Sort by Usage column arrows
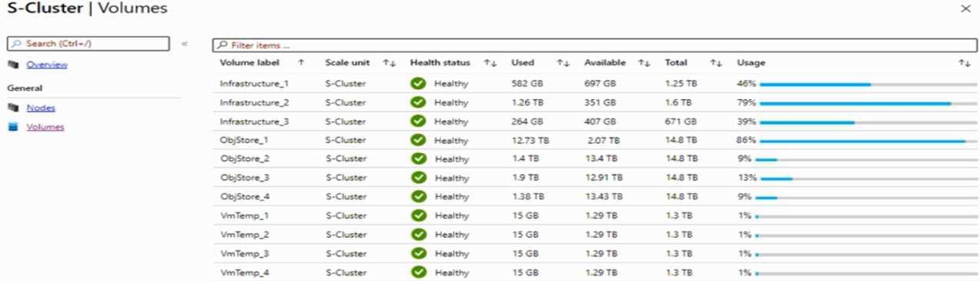Viewport: 980px width, 281px height. (x=964, y=62)
